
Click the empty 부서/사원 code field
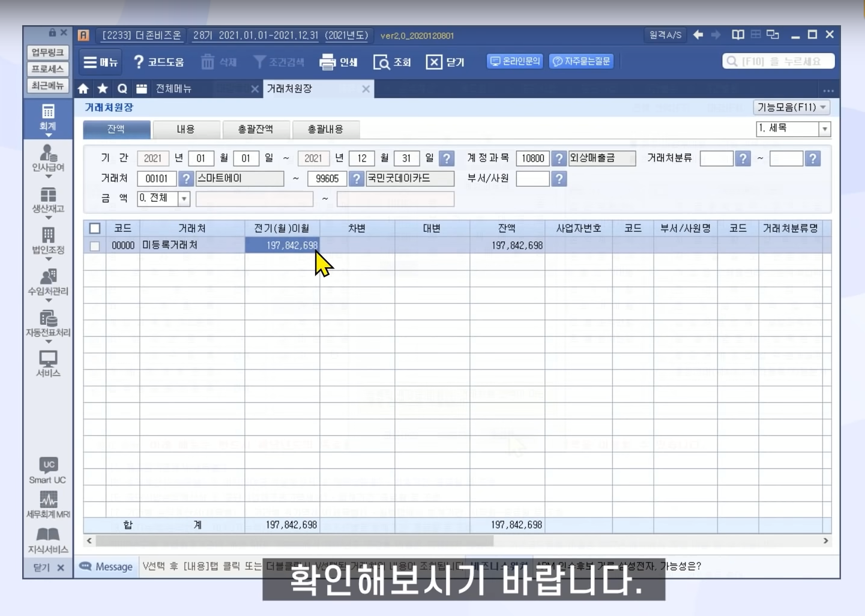pyautogui.click(x=532, y=179)
